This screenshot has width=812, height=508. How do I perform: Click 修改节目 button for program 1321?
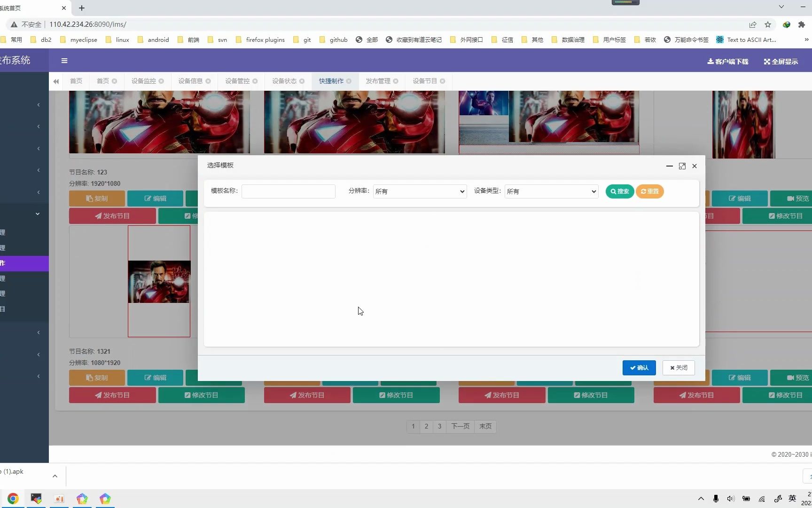point(202,395)
